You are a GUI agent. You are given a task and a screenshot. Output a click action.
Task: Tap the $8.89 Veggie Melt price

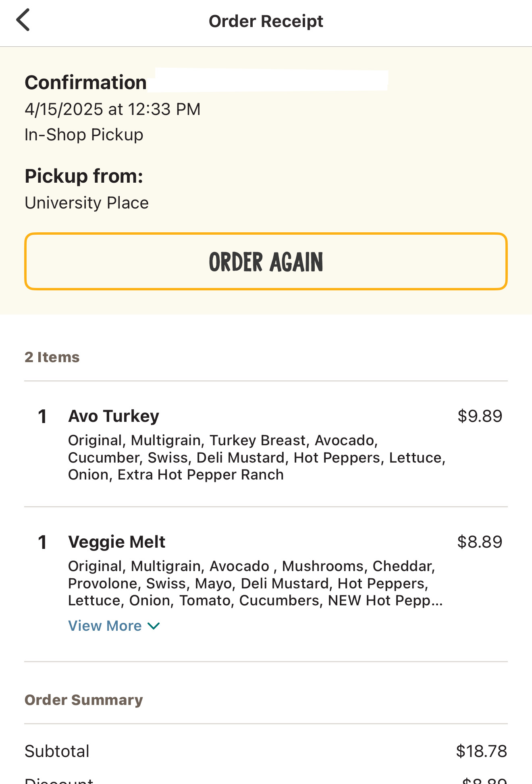(x=480, y=542)
